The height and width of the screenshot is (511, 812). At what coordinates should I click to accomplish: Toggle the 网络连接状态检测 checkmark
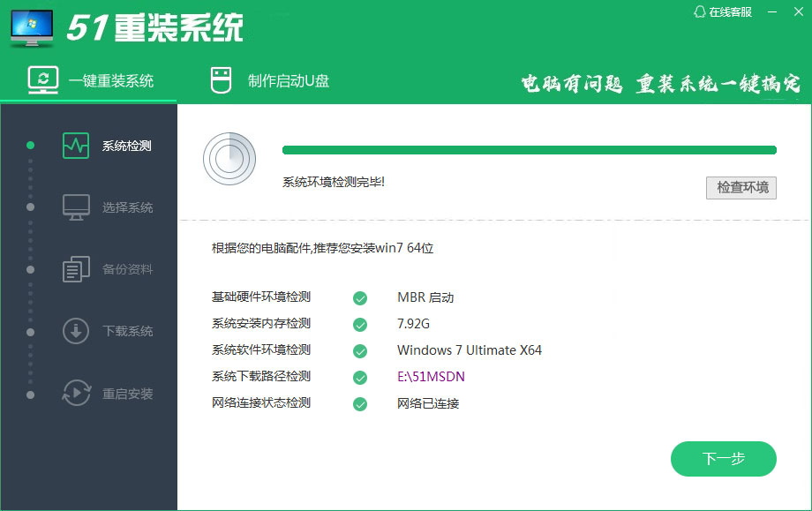pos(360,403)
